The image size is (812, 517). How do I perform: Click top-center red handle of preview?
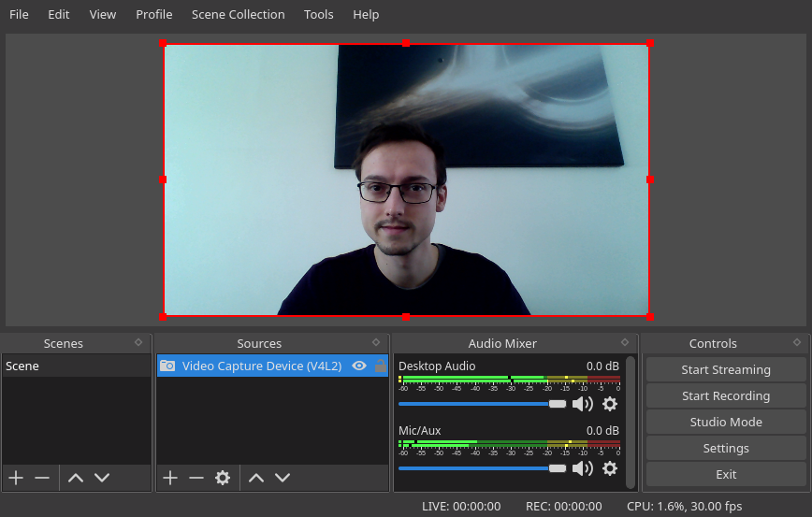[406, 43]
